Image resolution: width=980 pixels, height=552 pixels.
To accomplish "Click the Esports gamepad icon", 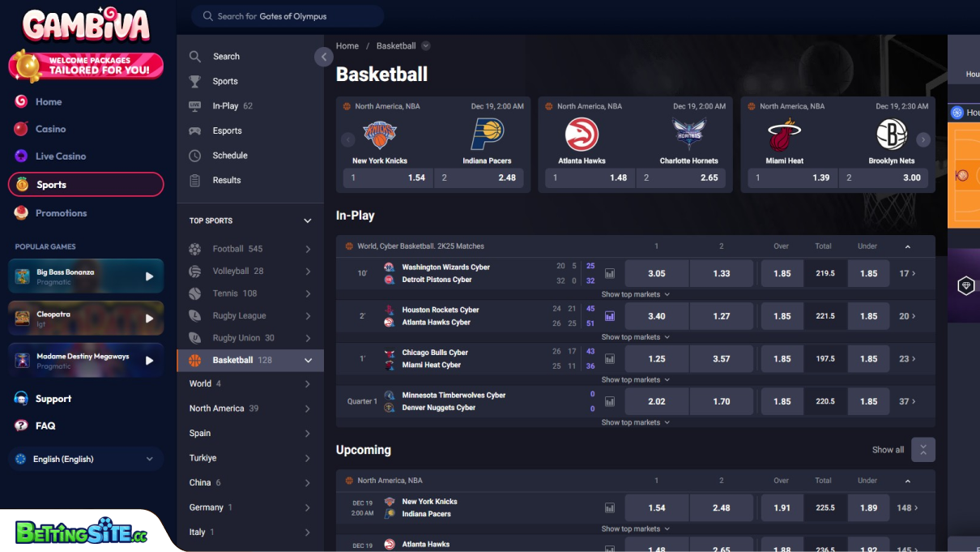I will (195, 131).
